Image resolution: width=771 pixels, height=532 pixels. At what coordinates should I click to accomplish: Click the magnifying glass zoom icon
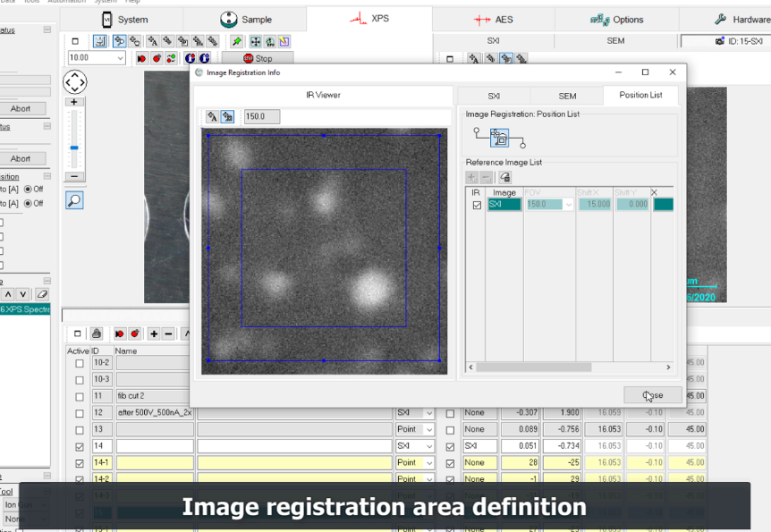(74, 200)
